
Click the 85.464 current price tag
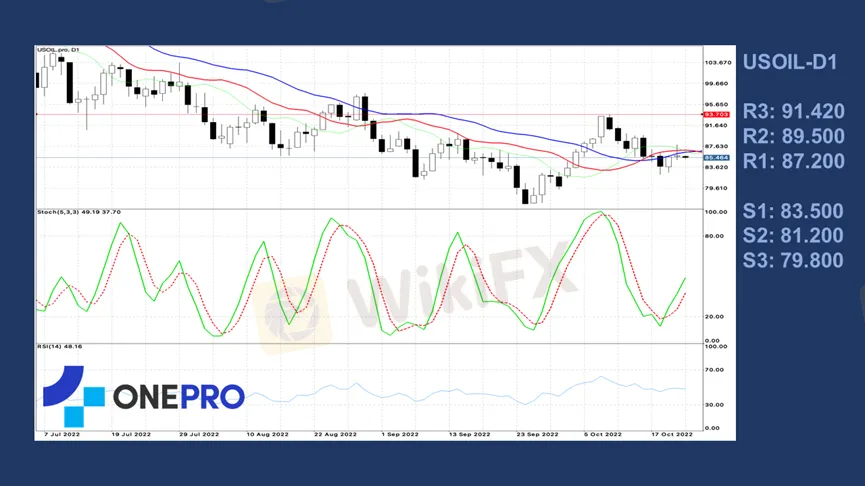[x=716, y=158]
